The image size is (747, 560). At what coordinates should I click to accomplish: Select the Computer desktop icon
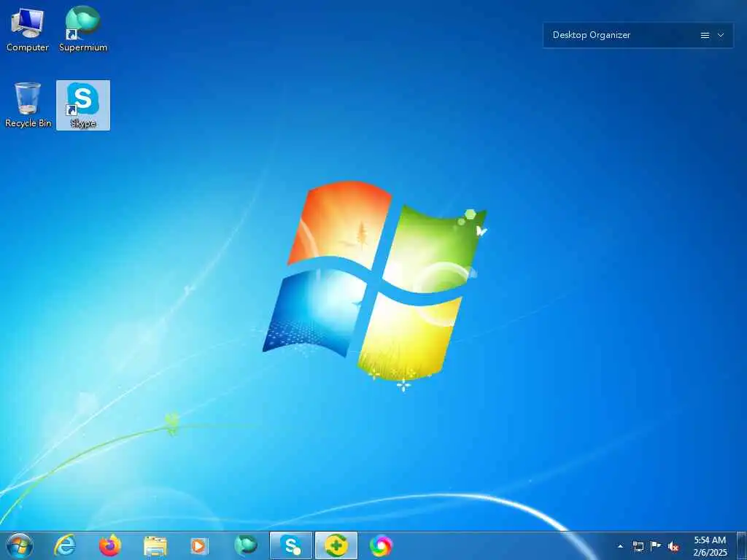tap(27, 29)
